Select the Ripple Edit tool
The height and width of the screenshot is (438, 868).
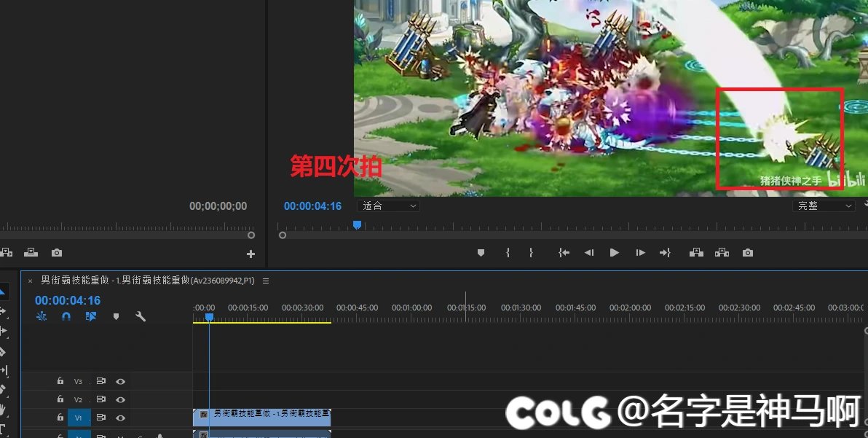click(4, 331)
